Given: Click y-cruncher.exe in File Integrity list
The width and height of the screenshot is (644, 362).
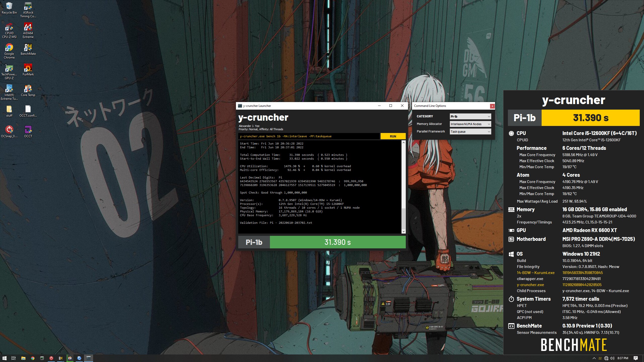Looking at the screenshot, I should coord(530,285).
